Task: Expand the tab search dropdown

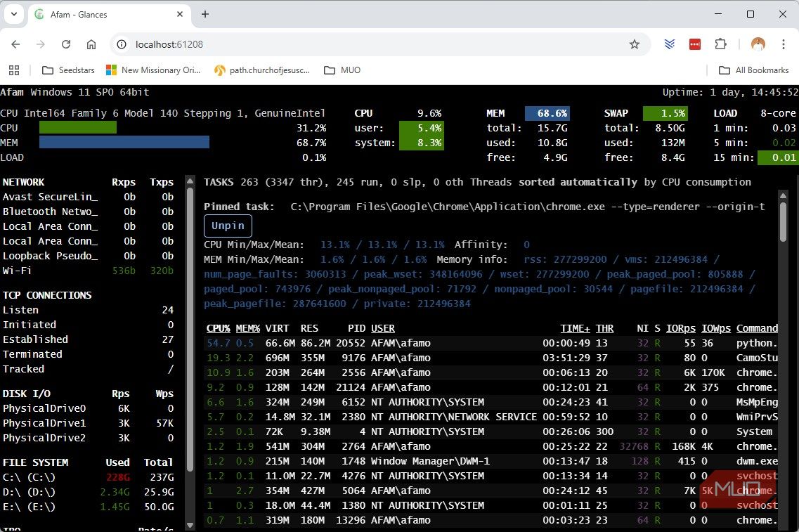Action: pyautogui.click(x=14, y=14)
